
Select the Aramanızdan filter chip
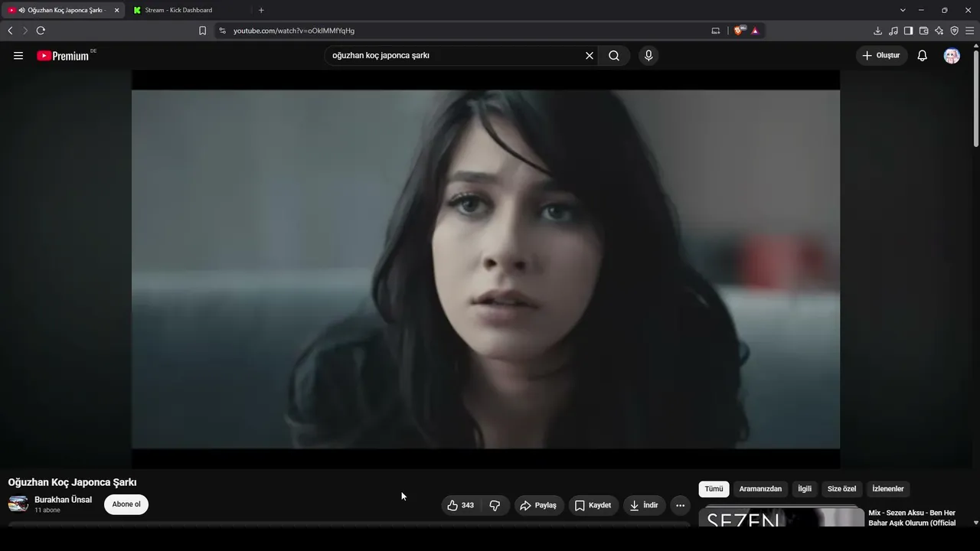pos(760,489)
